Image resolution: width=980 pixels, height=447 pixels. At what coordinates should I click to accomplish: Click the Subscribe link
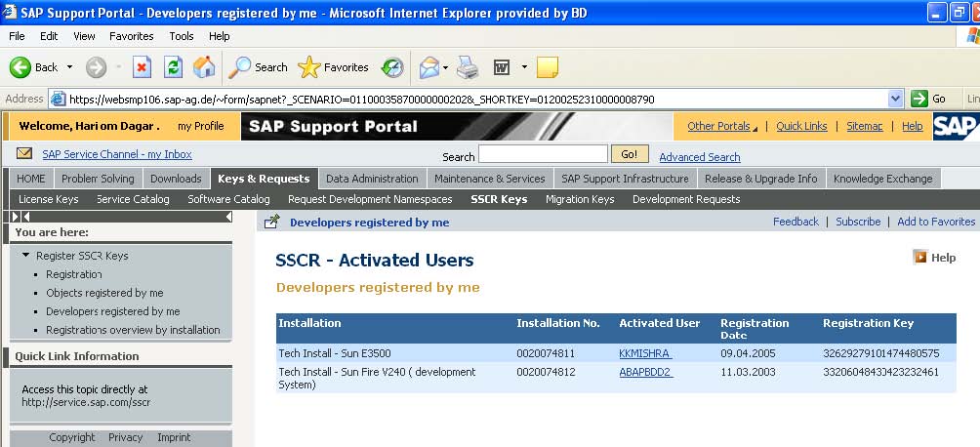point(858,222)
